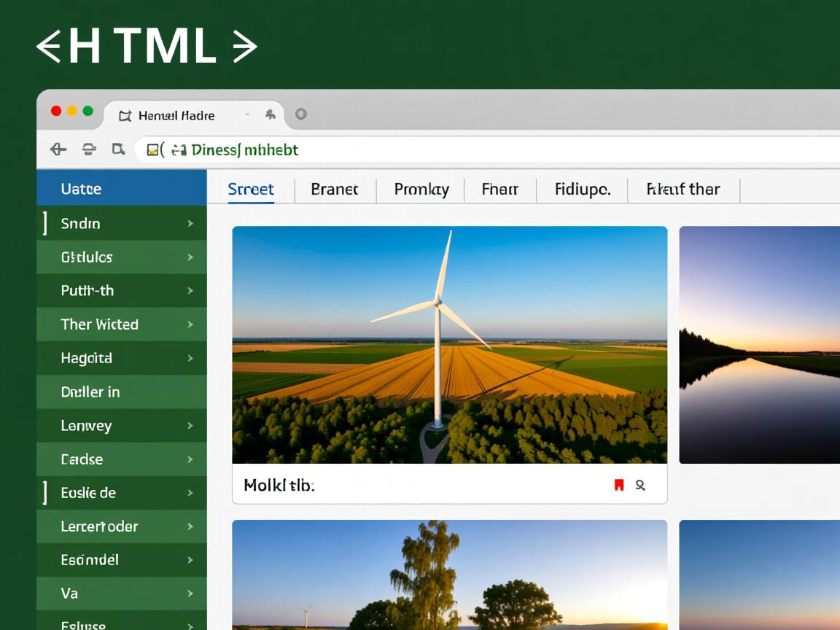Expand the Lercertoder sidebar chevron

pos(190,526)
